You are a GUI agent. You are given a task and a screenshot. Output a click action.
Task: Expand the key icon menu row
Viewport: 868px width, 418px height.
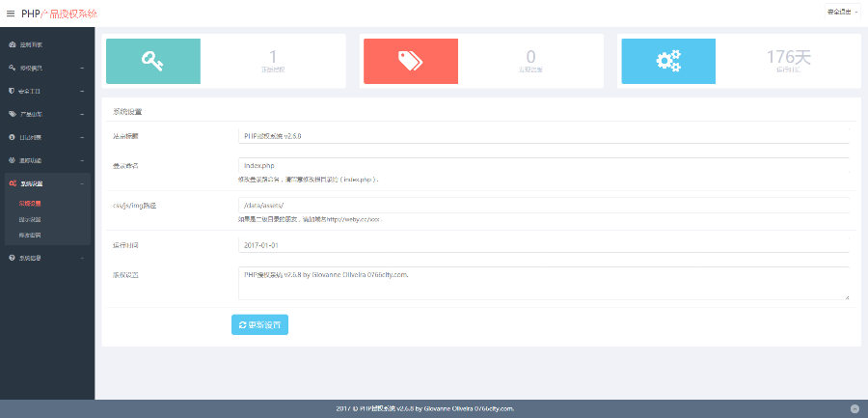coord(45,68)
